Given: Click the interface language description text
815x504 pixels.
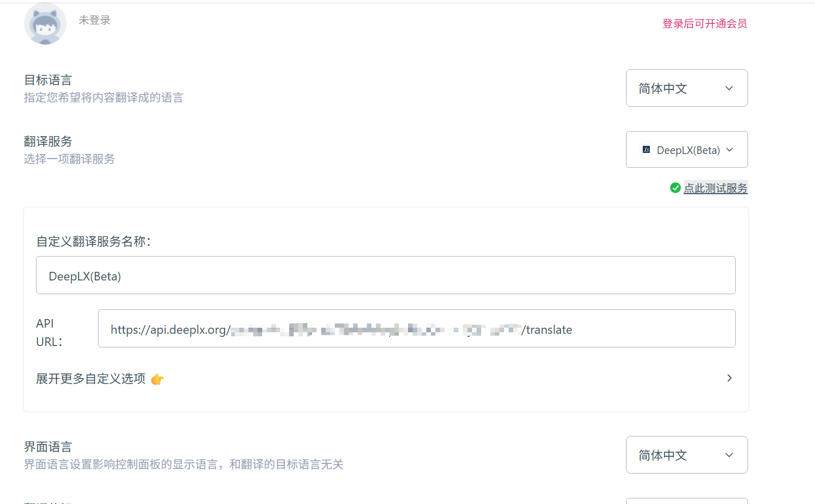Looking at the screenshot, I should (x=184, y=464).
